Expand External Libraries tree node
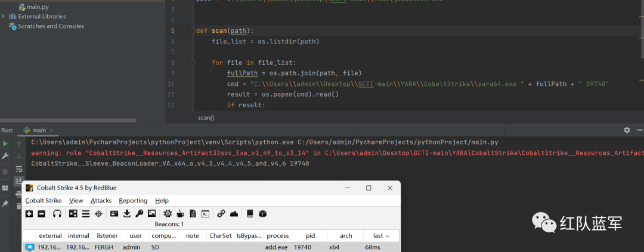The height and width of the screenshot is (252, 644). (x=4, y=17)
